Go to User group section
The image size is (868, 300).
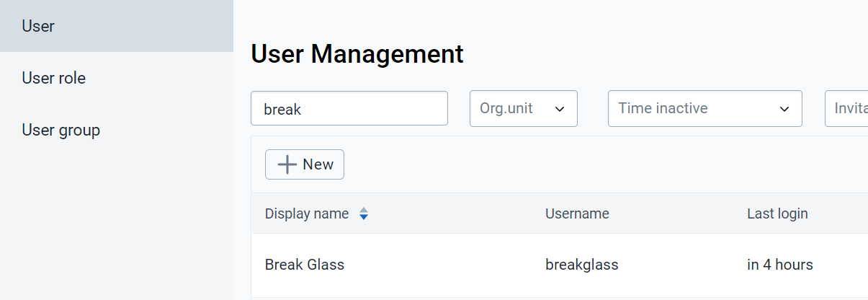[117, 130]
